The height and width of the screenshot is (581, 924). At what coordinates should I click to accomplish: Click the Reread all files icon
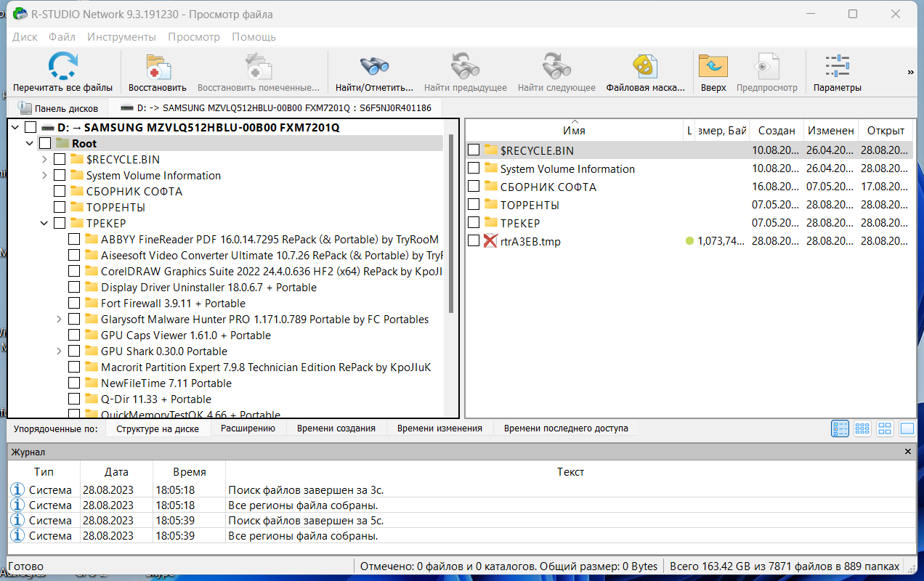[62, 66]
